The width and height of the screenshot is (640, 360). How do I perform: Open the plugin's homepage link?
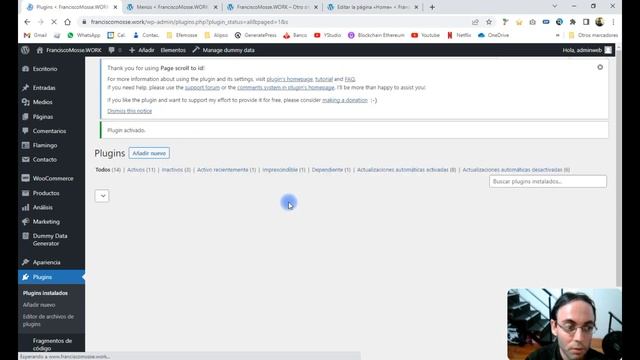[x=289, y=79]
